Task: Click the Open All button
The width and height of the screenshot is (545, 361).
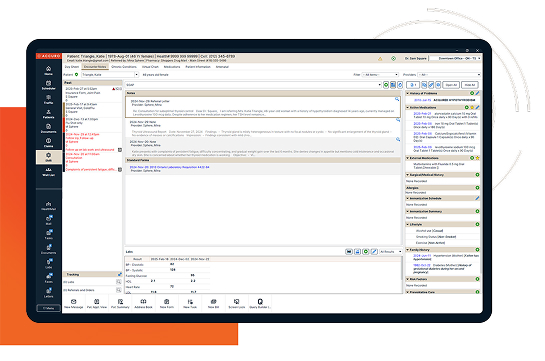Action: coord(451,85)
